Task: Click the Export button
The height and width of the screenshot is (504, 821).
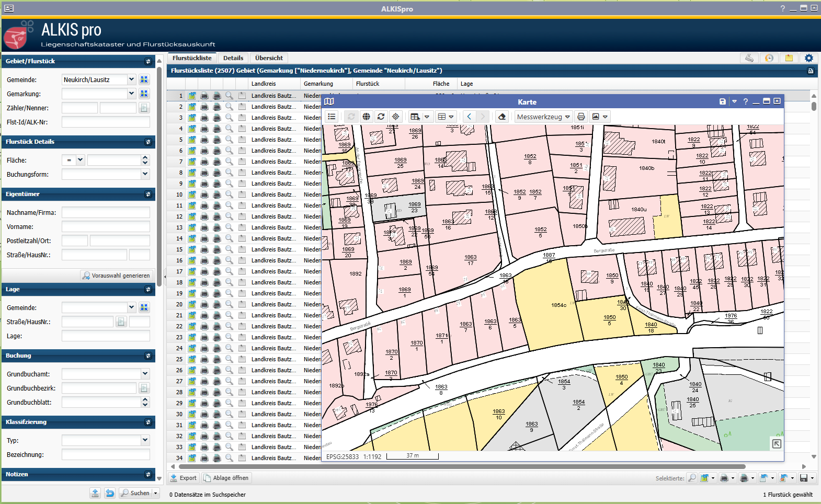Action: [184, 478]
